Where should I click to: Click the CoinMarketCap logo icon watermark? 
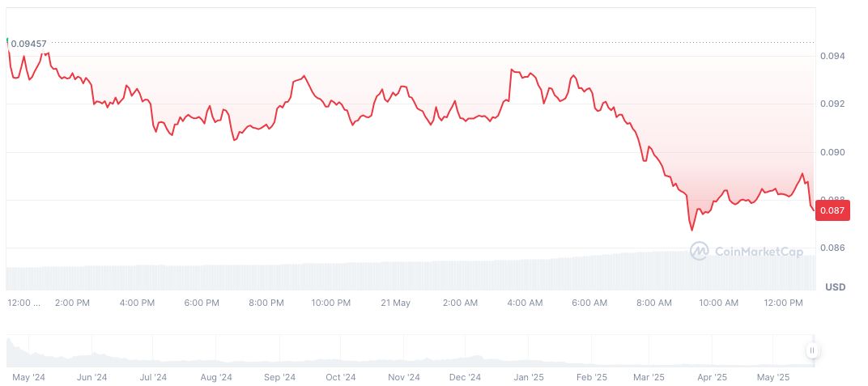(x=699, y=252)
